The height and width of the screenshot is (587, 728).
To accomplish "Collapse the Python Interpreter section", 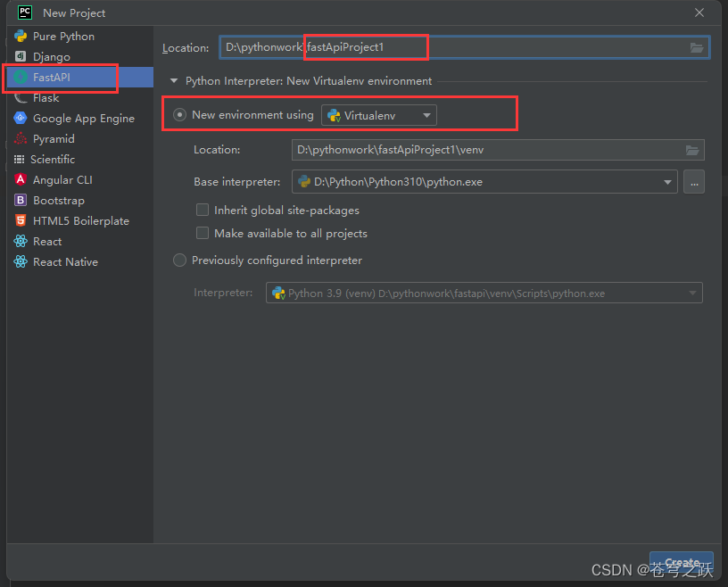I will click(173, 79).
